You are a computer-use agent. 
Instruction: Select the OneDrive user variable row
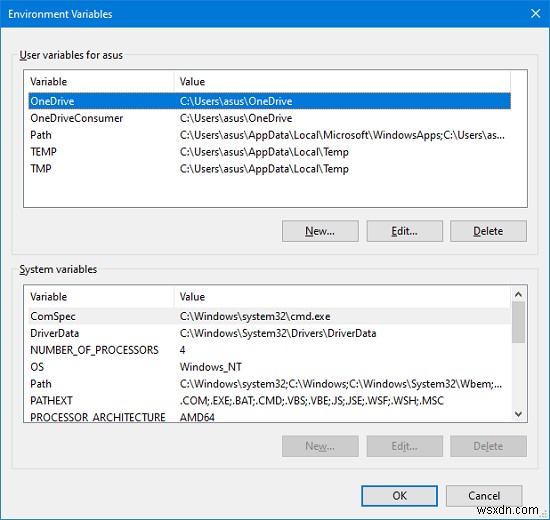[269, 101]
